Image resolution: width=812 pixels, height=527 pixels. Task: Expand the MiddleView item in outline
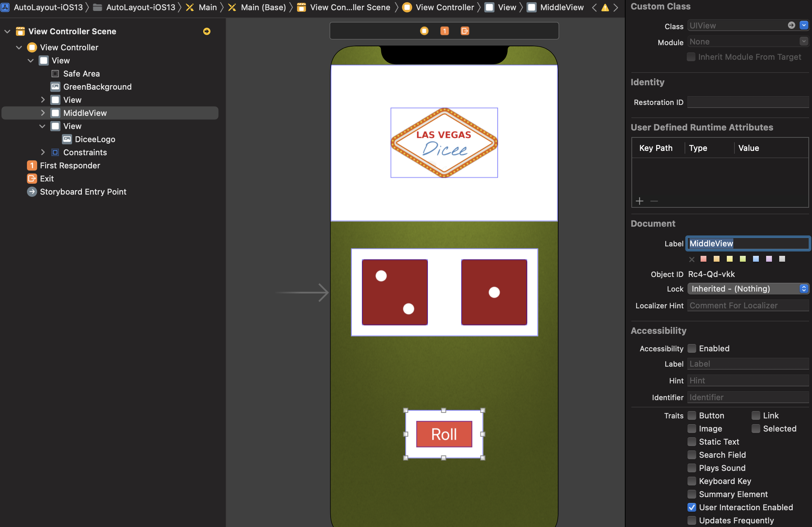click(43, 113)
